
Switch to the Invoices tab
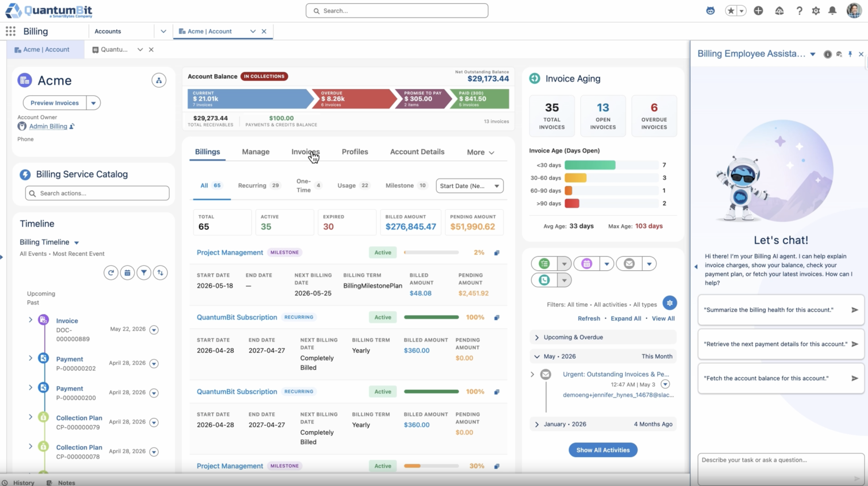point(305,152)
